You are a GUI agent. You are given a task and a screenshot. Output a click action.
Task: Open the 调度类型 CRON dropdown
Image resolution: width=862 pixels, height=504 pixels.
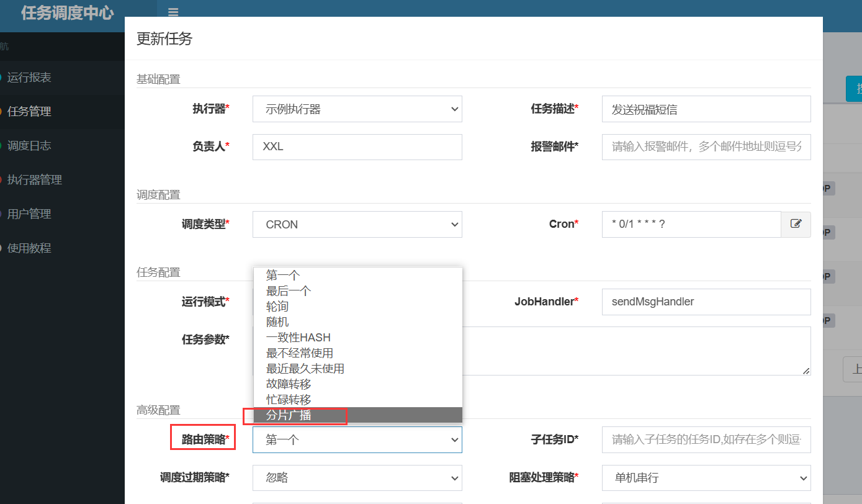click(357, 224)
